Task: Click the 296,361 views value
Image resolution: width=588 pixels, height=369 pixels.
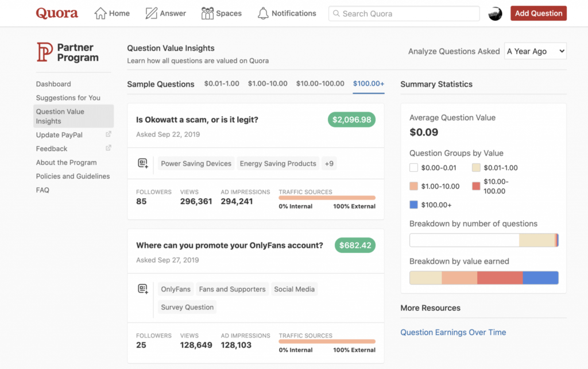Action: pyautogui.click(x=196, y=201)
